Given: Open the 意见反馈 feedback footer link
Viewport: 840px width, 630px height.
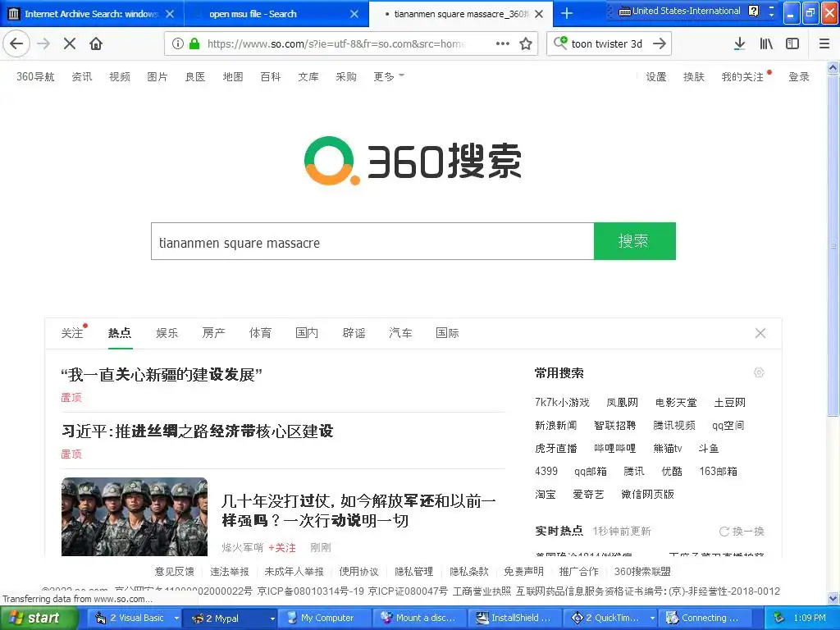Looking at the screenshot, I should click(175, 572).
